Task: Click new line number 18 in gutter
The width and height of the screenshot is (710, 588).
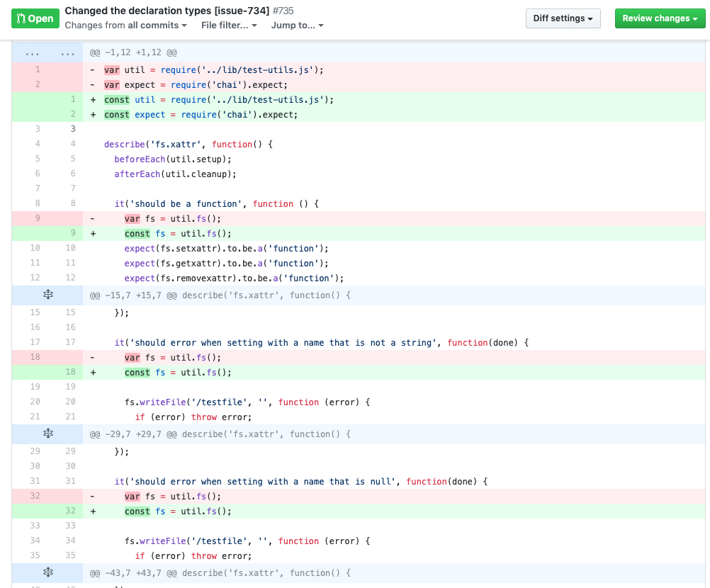Action: [x=70, y=372]
